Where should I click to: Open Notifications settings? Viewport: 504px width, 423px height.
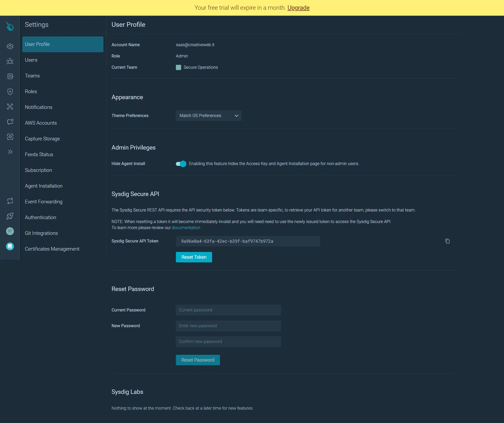[63, 107]
